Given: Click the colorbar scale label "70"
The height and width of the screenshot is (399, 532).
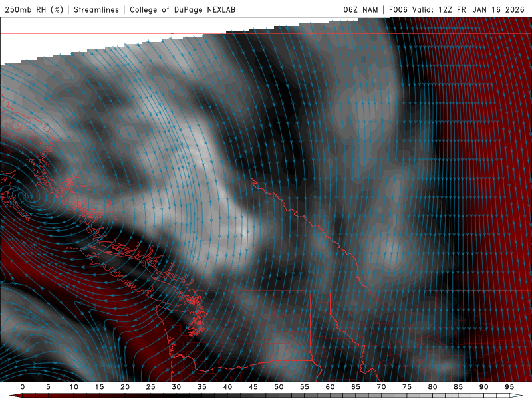Looking at the screenshot, I should 381,387.
